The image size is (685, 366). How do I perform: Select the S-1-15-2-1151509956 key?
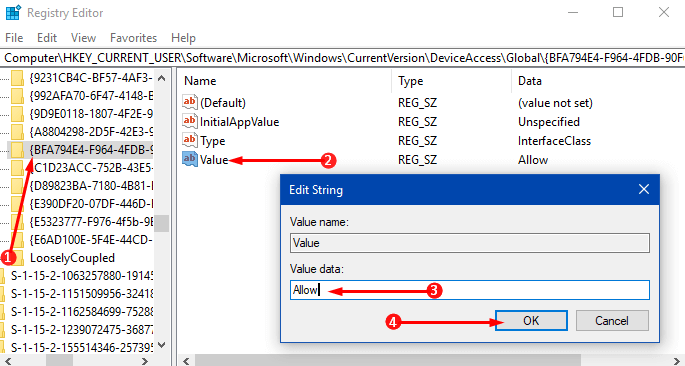point(82,293)
